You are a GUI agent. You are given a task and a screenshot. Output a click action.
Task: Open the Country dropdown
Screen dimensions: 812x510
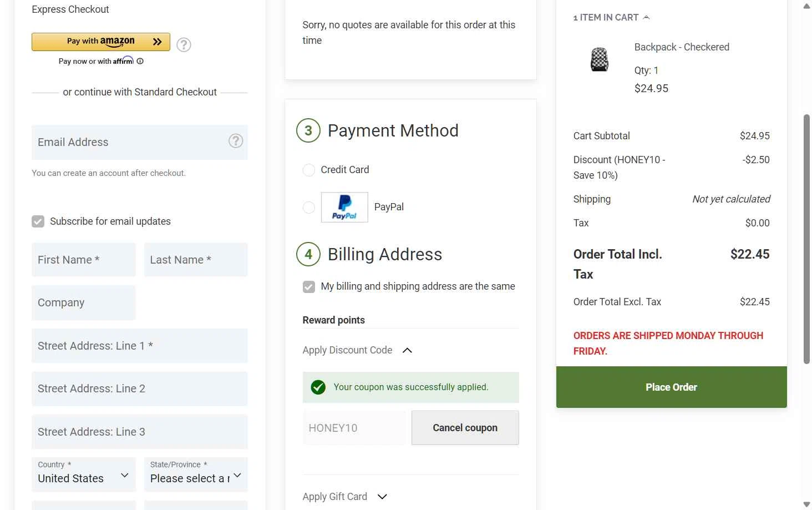pyautogui.click(x=84, y=475)
